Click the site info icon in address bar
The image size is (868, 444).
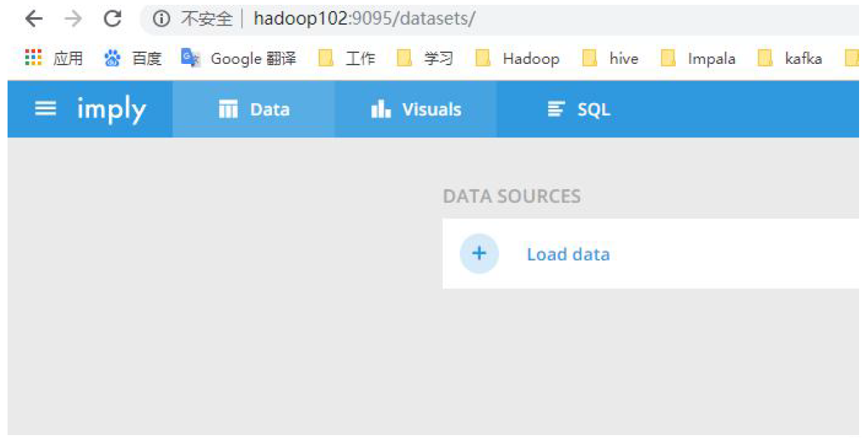(x=161, y=19)
